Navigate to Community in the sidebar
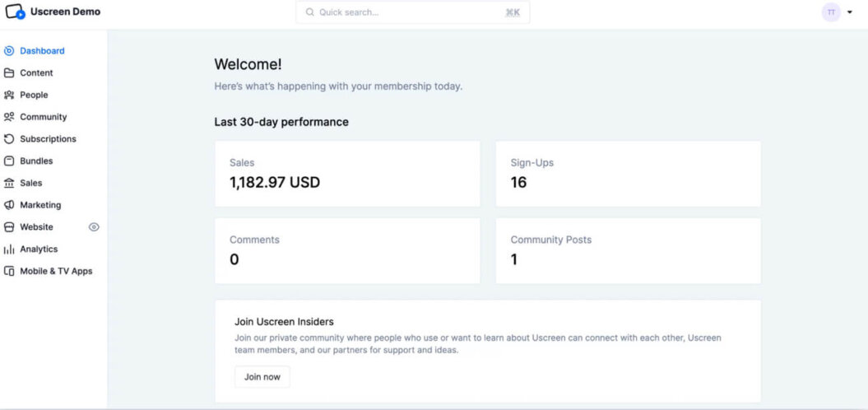Image resolution: width=868 pixels, height=410 pixels. tap(43, 117)
